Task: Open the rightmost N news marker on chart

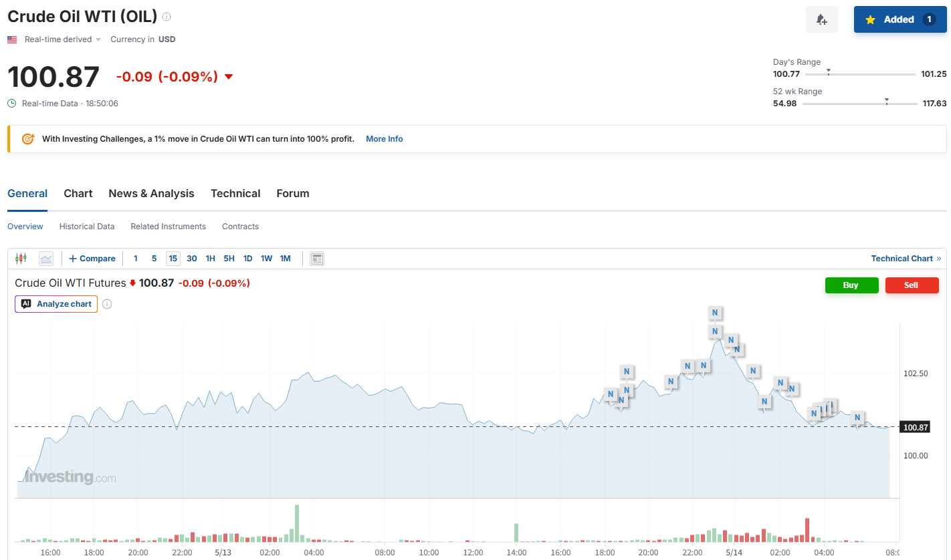Action: point(857,418)
